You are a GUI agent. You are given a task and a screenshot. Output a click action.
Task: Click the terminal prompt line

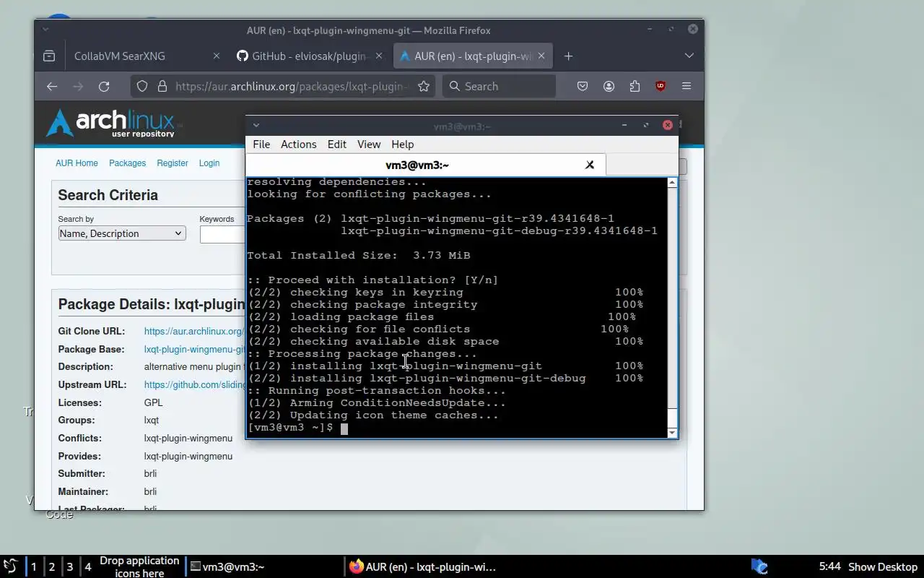click(x=297, y=428)
